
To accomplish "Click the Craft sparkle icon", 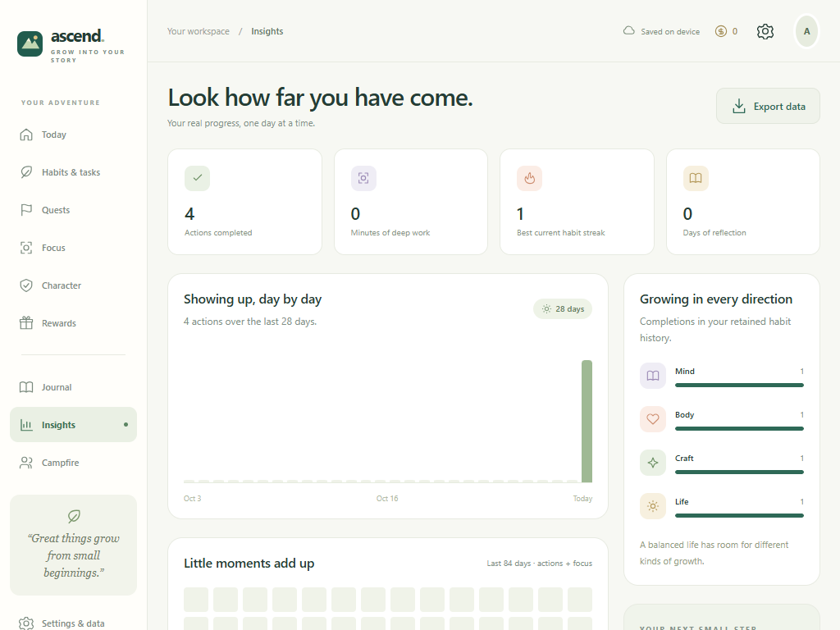I will click(x=652, y=463).
